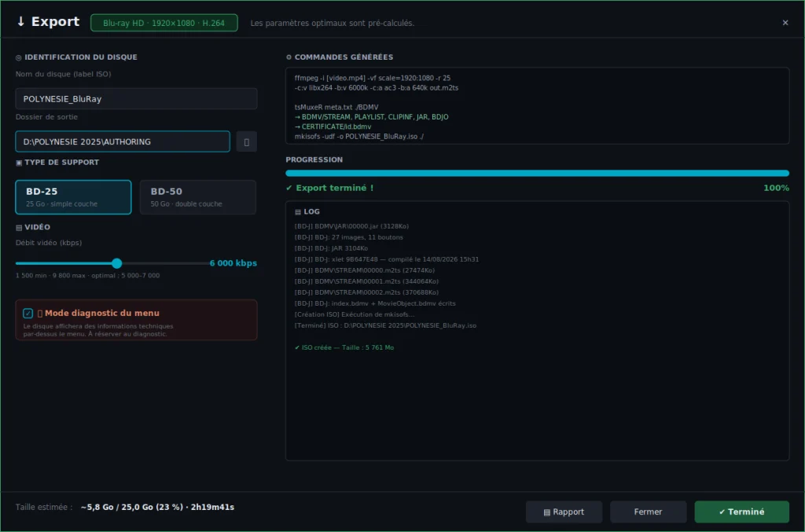Click the ffmpeg -i [video.mp4] command line
The width and height of the screenshot is (805, 532).
(373, 78)
